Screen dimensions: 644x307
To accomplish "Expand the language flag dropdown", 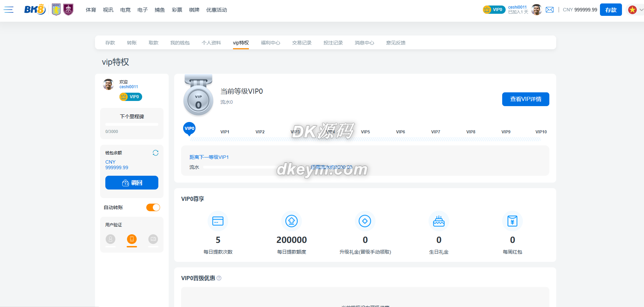I will click(x=635, y=10).
